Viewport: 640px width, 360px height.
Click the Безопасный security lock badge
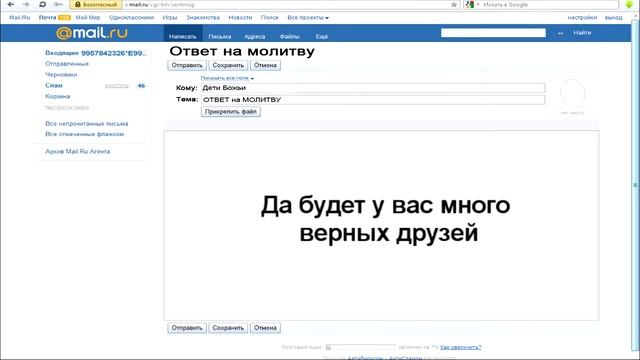96,4
